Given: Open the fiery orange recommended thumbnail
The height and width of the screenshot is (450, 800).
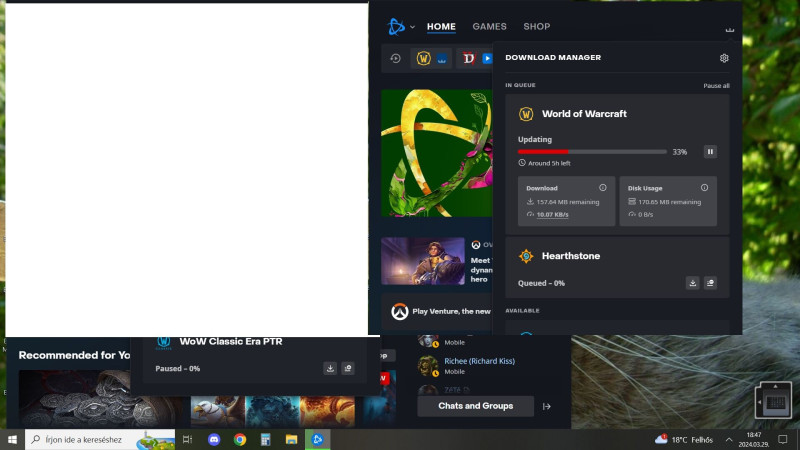Looking at the screenshot, I should click(327, 411).
